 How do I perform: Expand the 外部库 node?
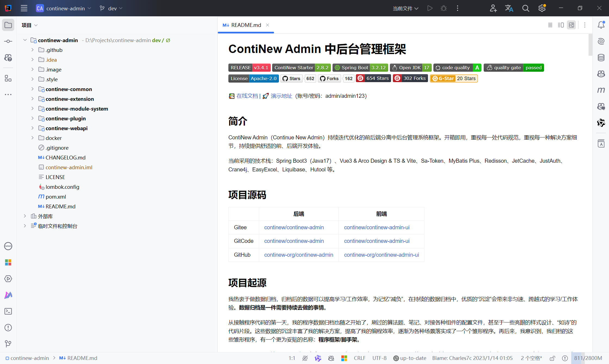coord(25,216)
